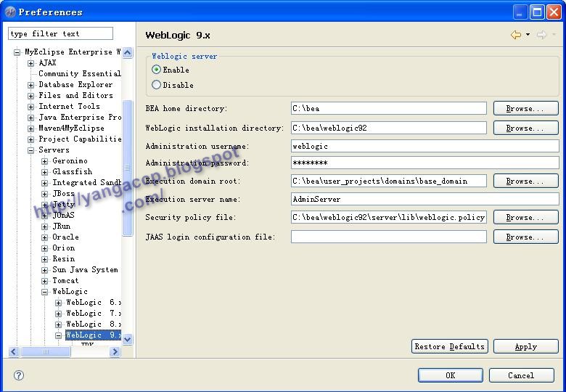Screen dimensions: 566x392
Task: Expand the Tomcat server node
Action: 44,281
